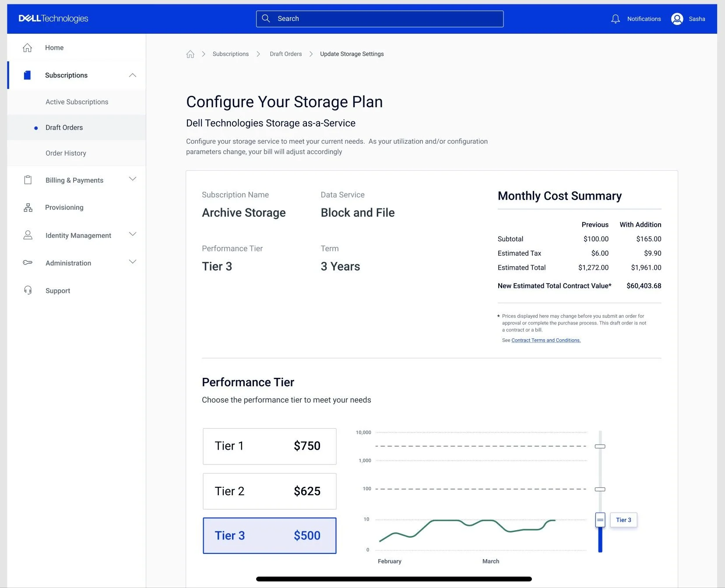Click the Configure Your Storage Plan heading
Viewport: 725px width, 588px height.
pyautogui.click(x=284, y=102)
